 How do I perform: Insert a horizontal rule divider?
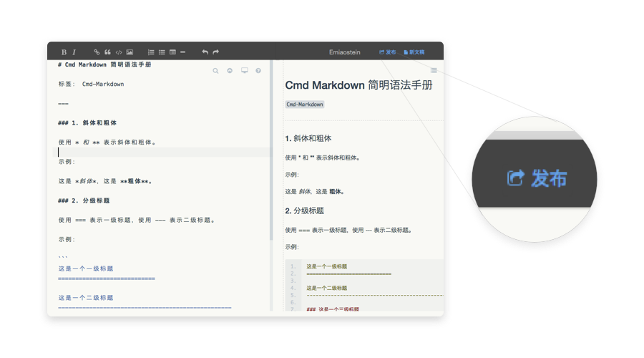(x=182, y=52)
